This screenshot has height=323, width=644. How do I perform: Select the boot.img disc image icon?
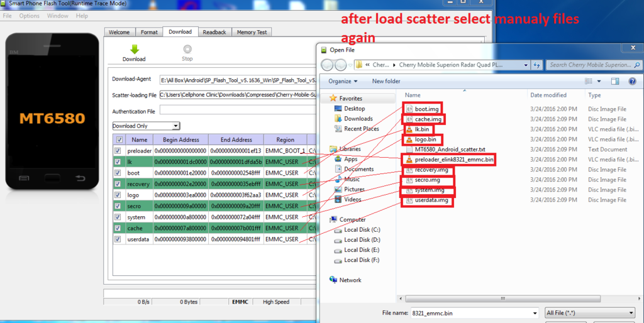pyautogui.click(x=409, y=109)
